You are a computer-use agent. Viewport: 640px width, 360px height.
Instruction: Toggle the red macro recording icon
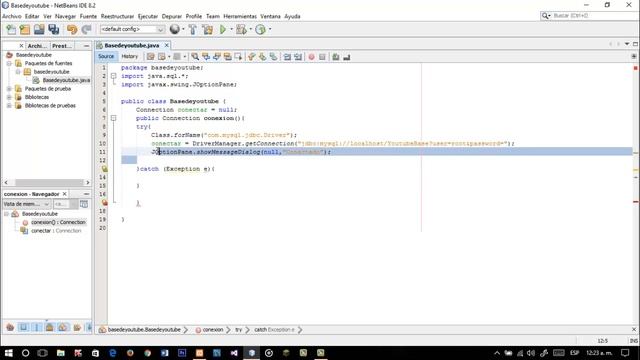(x=311, y=57)
